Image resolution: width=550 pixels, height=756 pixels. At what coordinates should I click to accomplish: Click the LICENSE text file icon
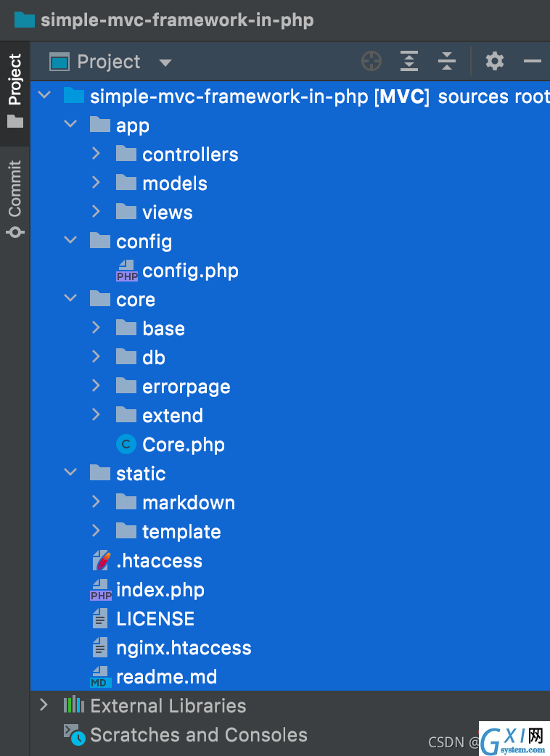(100, 619)
